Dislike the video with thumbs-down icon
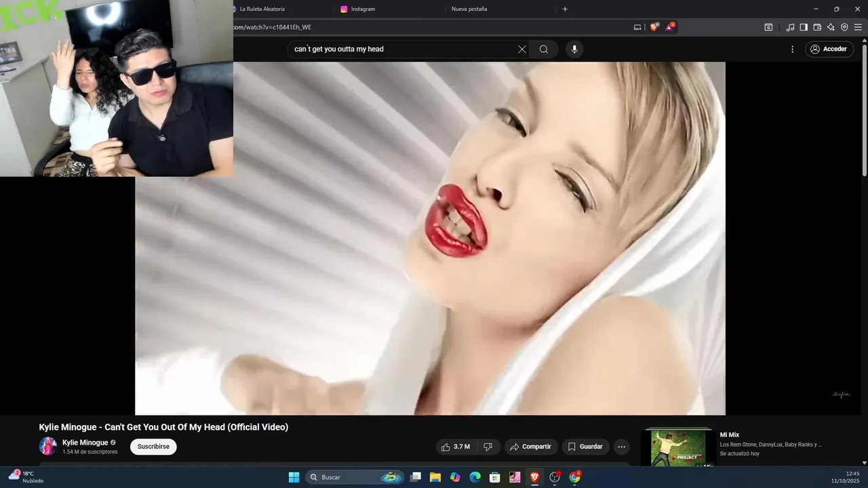868x488 pixels. [x=488, y=447]
